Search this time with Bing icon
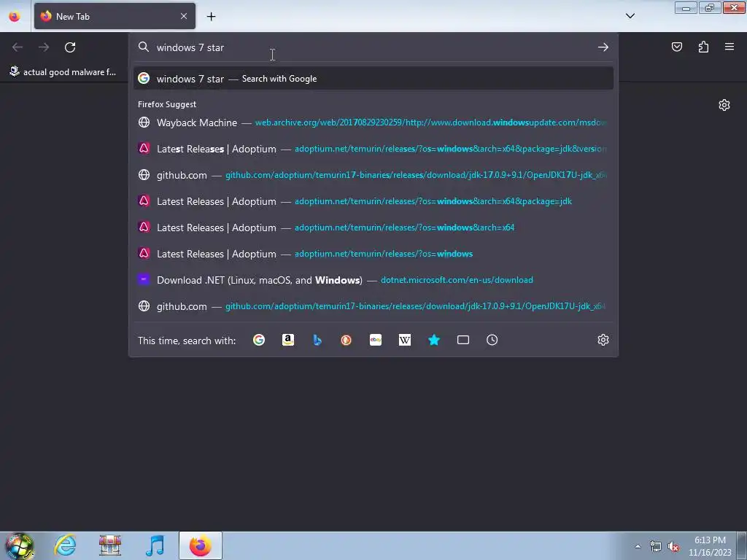Screen dimensions: 747x560 pyautogui.click(x=317, y=340)
